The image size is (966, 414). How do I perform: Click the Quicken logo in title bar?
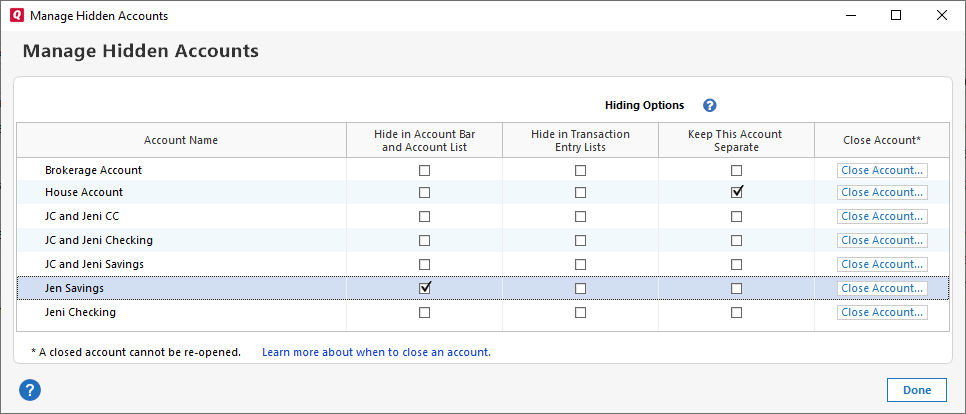[15, 16]
